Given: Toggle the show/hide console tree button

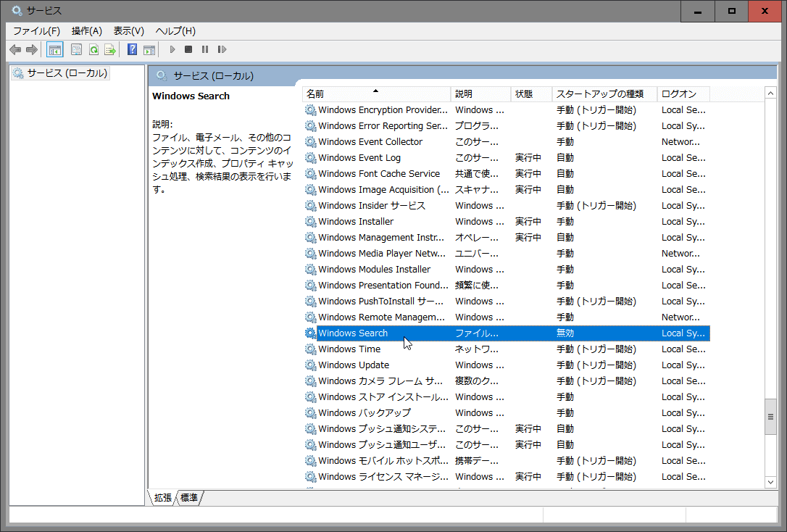Looking at the screenshot, I should coord(54,49).
